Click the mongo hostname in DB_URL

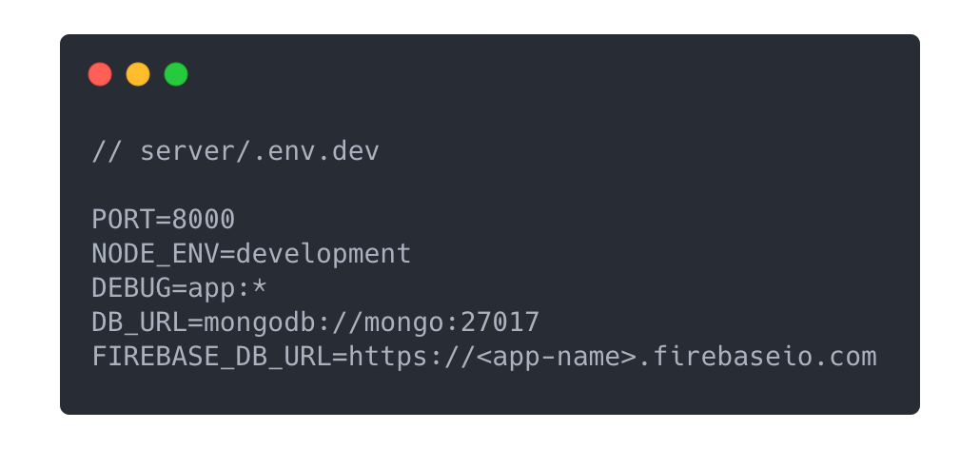pos(403,322)
